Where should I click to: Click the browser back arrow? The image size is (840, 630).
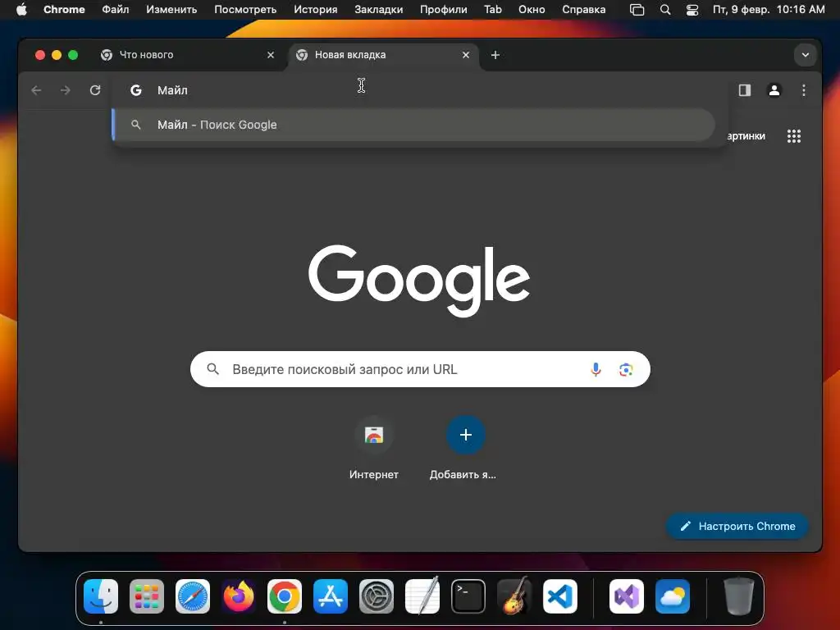[x=36, y=90]
